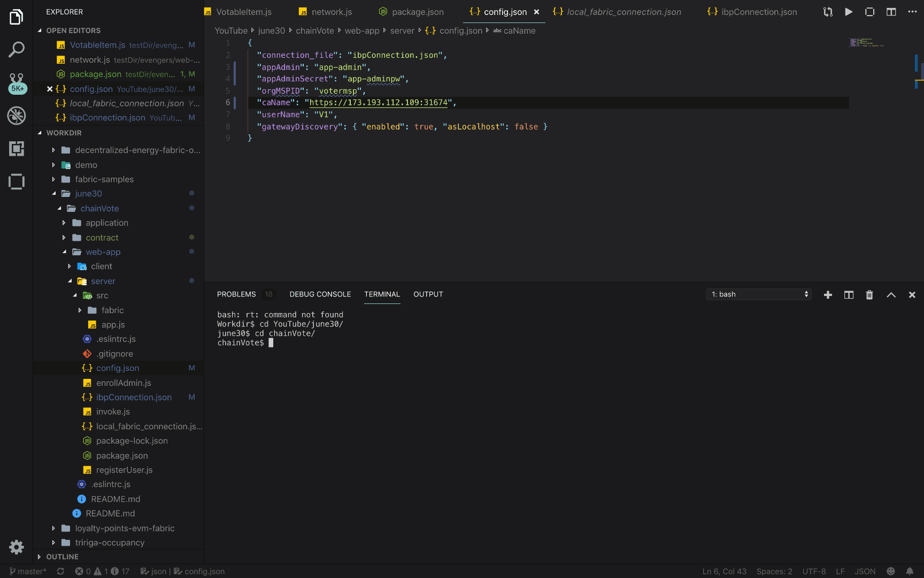Click the Open Changes icon in editor toolbar

(x=828, y=12)
